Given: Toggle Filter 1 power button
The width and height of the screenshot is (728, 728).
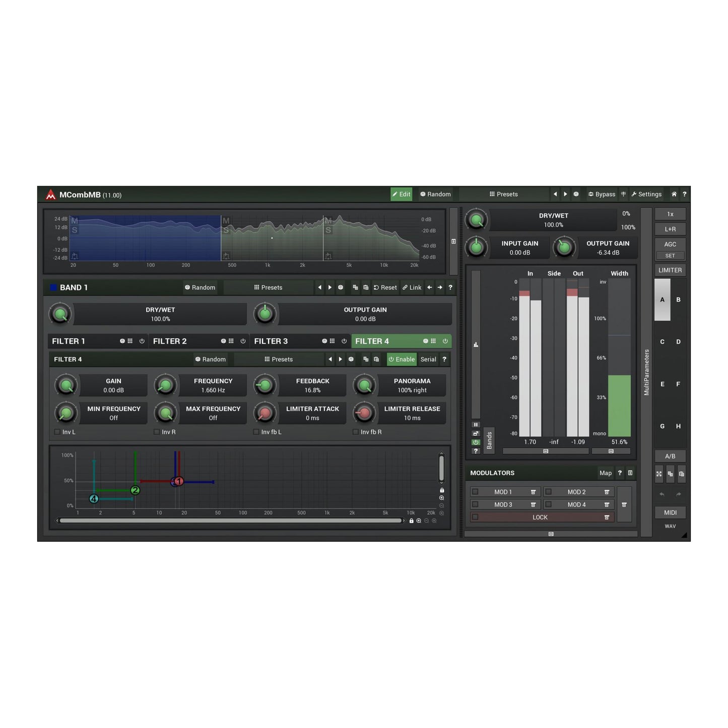Looking at the screenshot, I should click(x=142, y=341).
